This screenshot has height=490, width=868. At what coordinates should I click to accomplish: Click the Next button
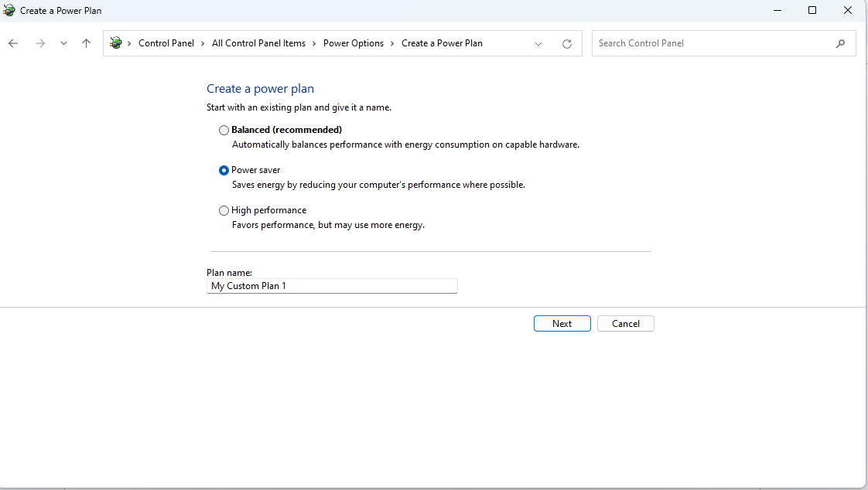pos(562,324)
